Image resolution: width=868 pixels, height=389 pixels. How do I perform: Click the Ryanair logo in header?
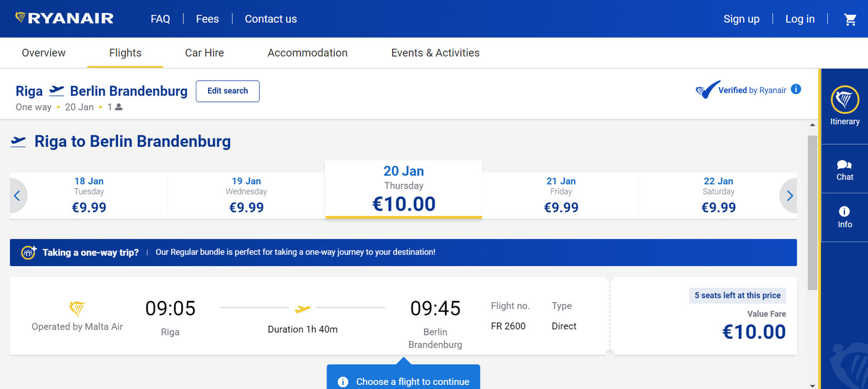tap(65, 19)
